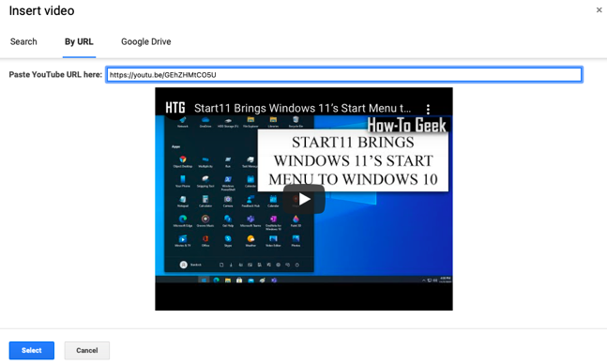This screenshot has height=364, width=607.
Task: Cancel inserting the video
Action: click(87, 351)
